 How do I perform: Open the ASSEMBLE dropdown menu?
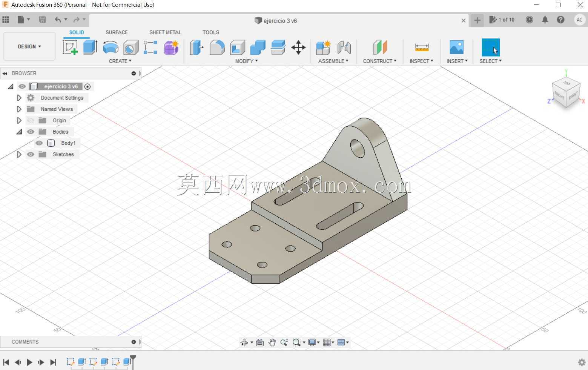click(333, 61)
